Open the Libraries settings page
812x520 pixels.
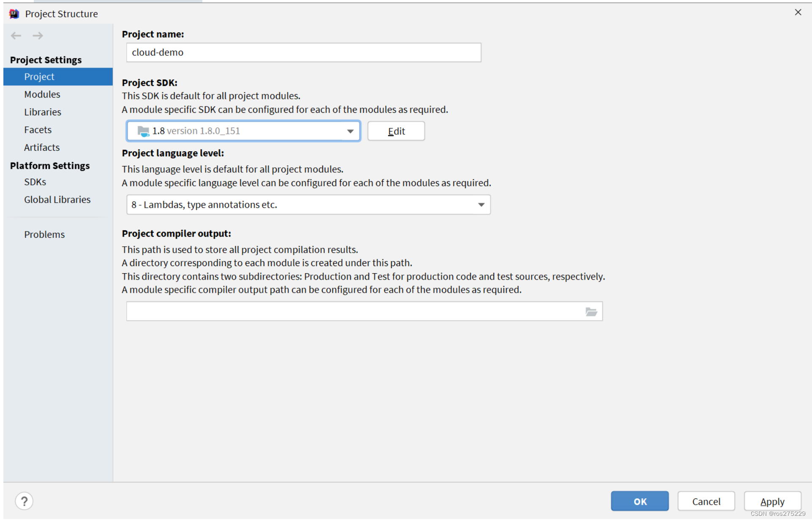tap(43, 112)
